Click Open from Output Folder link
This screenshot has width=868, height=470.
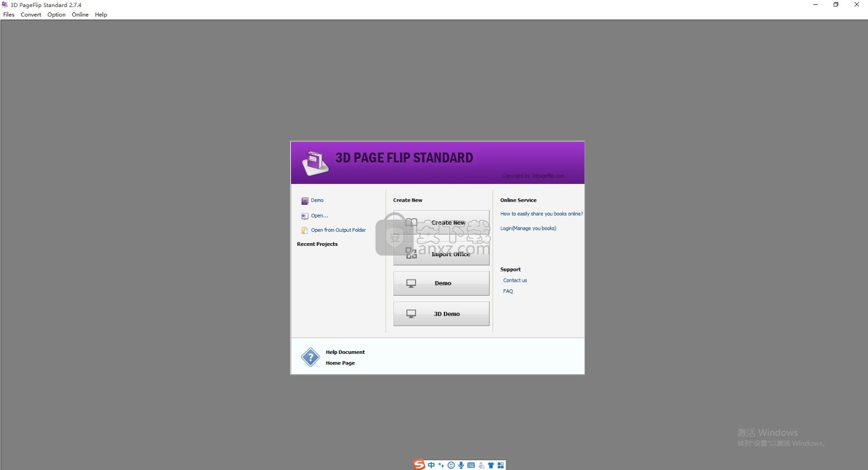[x=339, y=230]
